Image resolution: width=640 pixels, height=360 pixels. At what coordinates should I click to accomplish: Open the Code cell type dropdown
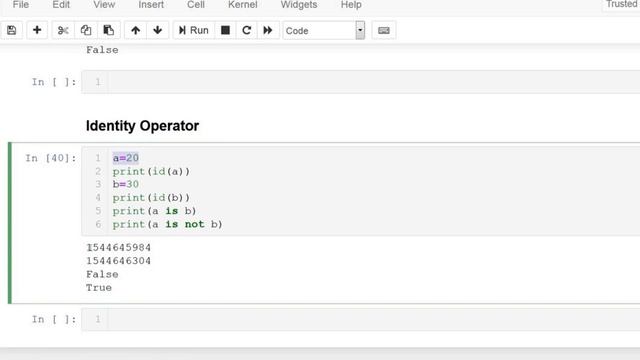pos(324,31)
